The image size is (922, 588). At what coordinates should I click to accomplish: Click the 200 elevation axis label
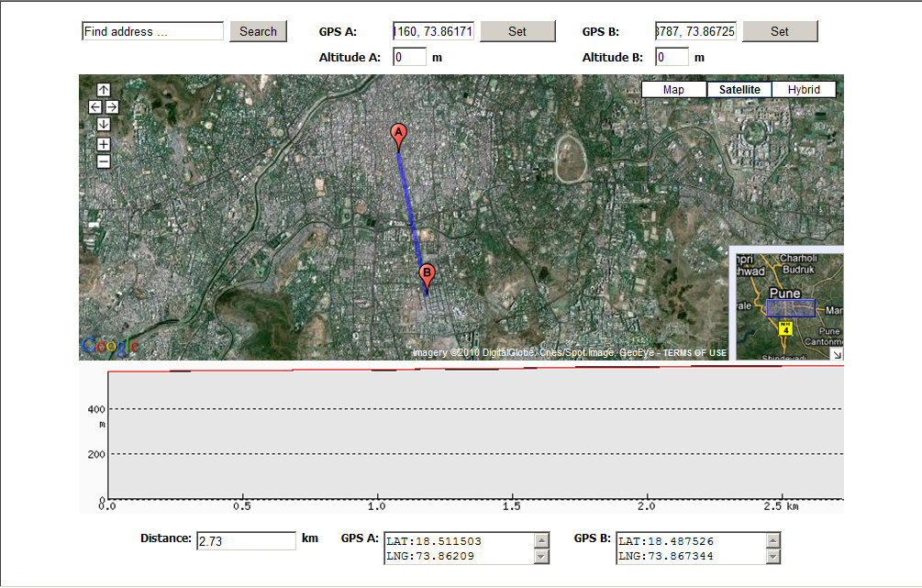point(96,454)
